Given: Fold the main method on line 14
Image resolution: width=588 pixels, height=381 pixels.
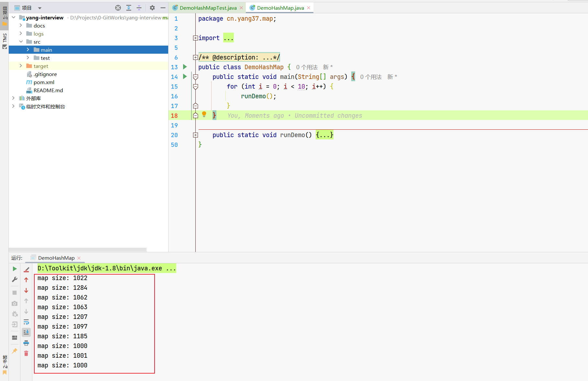Looking at the screenshot, I should pos(195,77).
